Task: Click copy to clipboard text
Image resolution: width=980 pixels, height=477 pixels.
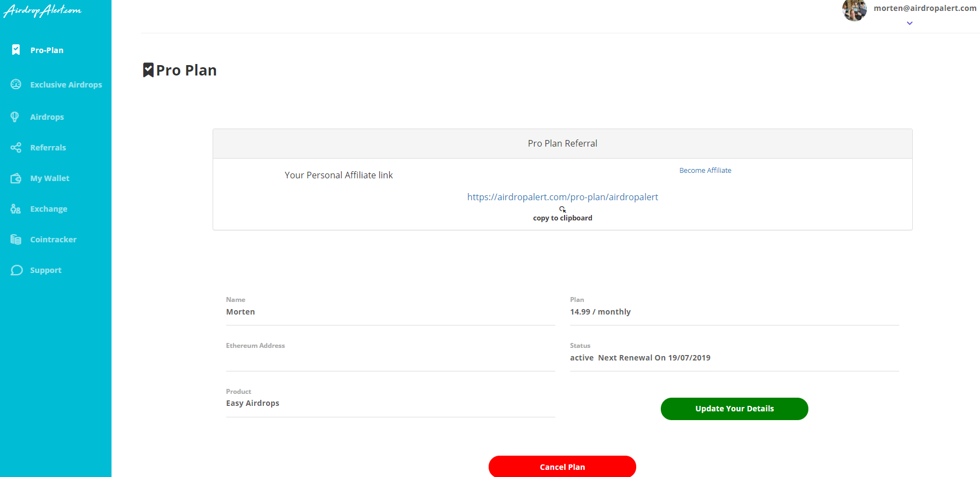Action: [562, 218]
